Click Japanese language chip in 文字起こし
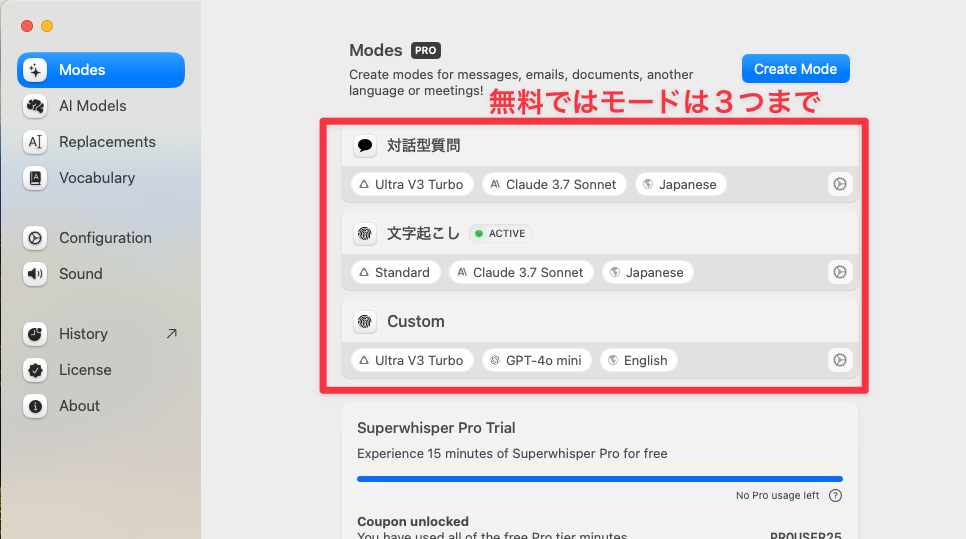This screenshot has width=966, height=539. 647,272
